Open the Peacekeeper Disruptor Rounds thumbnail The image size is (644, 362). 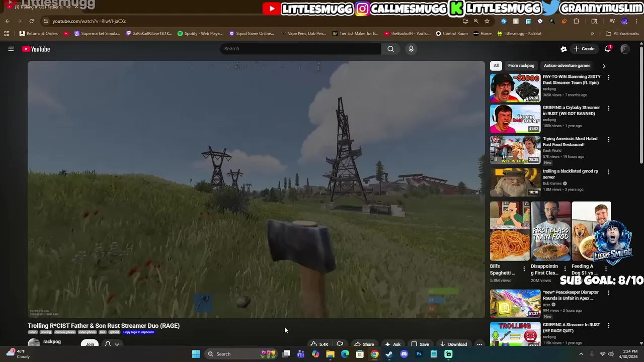[515, 303]
